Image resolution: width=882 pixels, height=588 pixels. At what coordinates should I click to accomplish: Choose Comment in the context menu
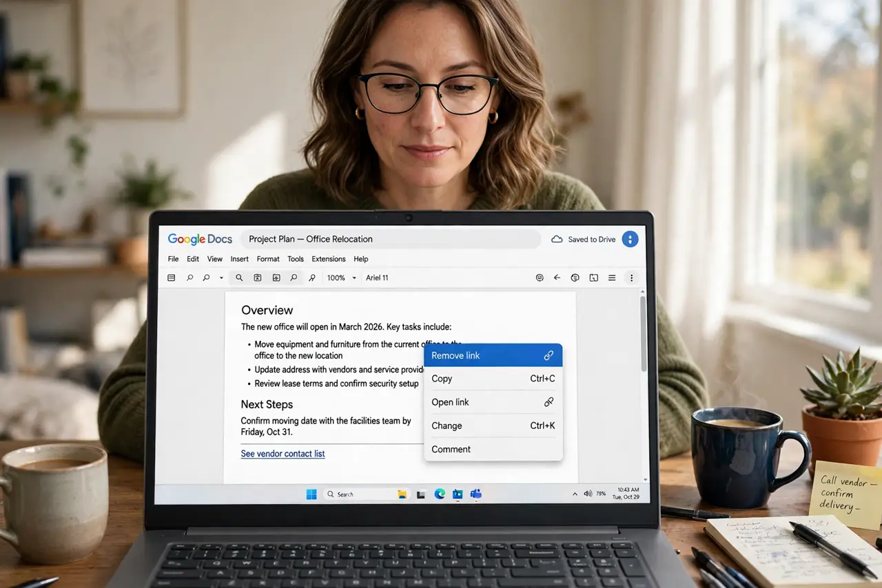click(493, 449)
